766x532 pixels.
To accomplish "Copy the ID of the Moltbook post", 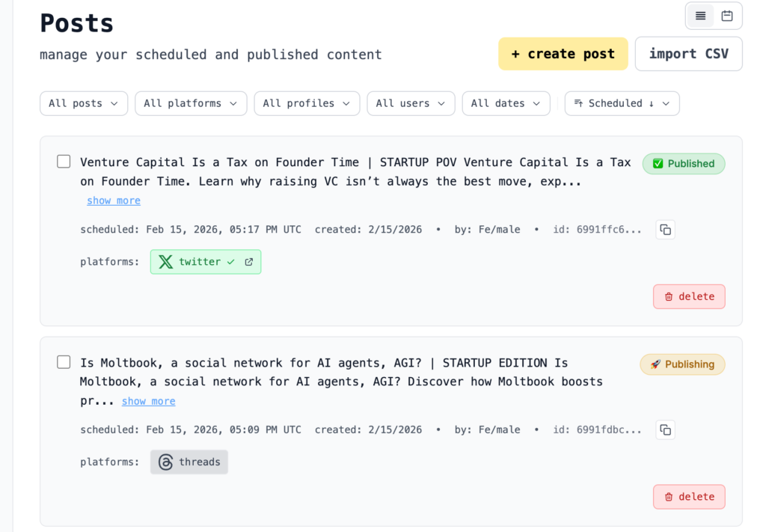I will click(665, 429).
